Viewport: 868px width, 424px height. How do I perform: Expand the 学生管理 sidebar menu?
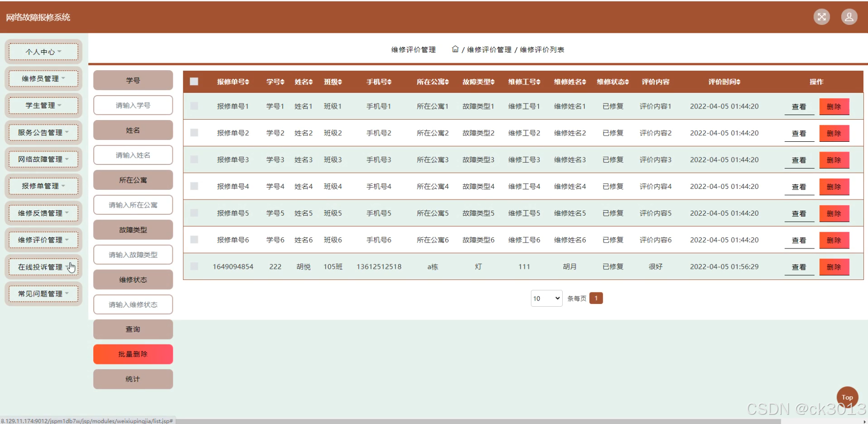43,105
